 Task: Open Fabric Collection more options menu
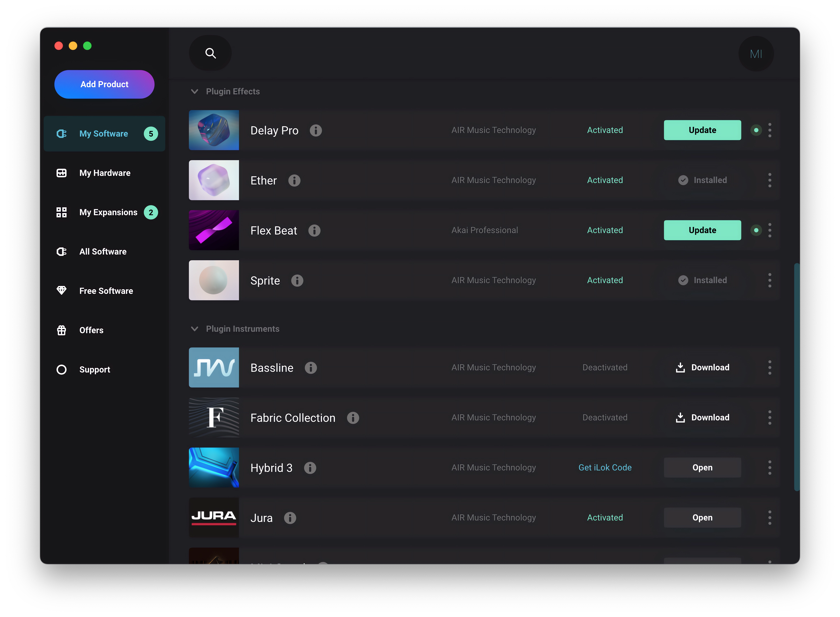click(x=769, y=418)
